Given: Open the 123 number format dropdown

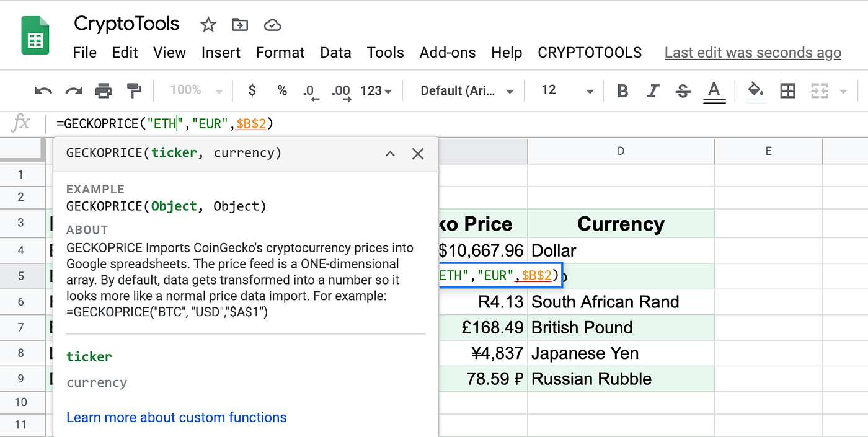Looking at the screenshot, I should click(x=376, y=91).
